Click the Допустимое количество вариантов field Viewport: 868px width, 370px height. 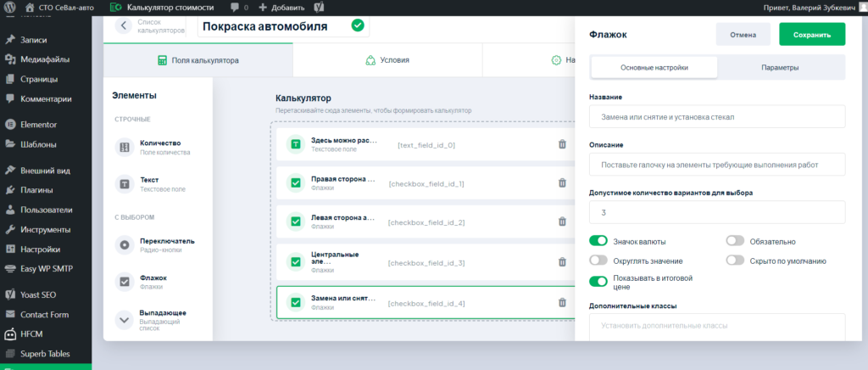coord(718,212)
